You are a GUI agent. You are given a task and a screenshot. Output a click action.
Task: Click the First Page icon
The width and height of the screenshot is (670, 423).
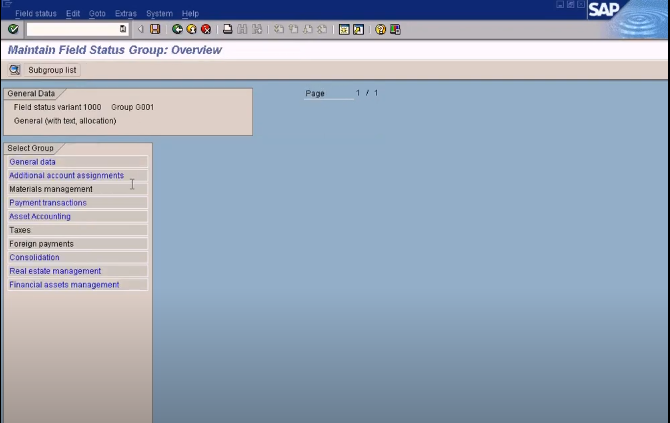click(x=279, y=29)
